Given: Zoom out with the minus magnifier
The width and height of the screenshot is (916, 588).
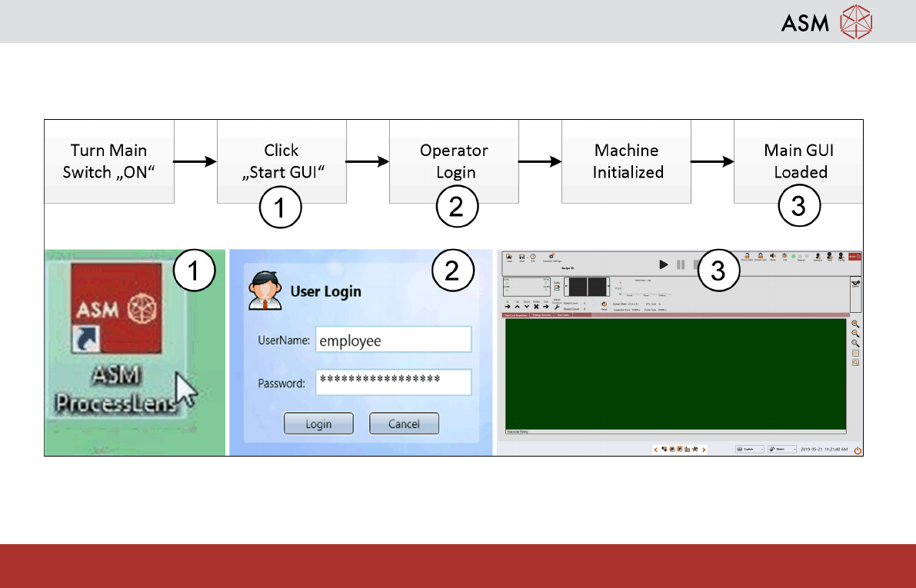Looking at the screenshot, I should pos(855,334).
